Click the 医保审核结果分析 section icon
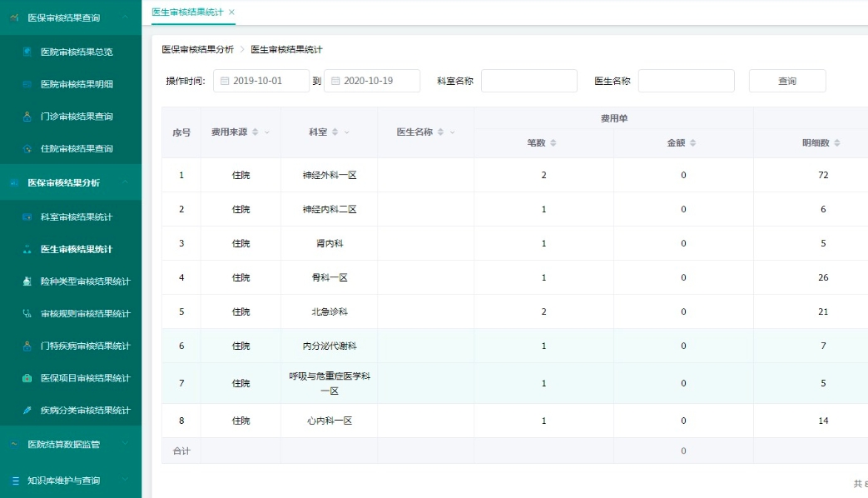Image resolution: width=868 pixels, height=498 pixels. pyautogui.click(x=14, y=182)
